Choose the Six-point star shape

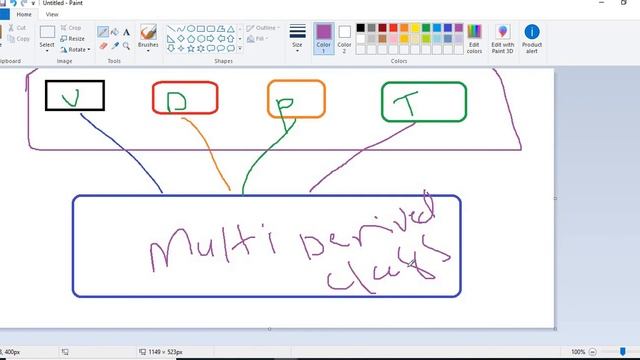(x=201, y=48)
